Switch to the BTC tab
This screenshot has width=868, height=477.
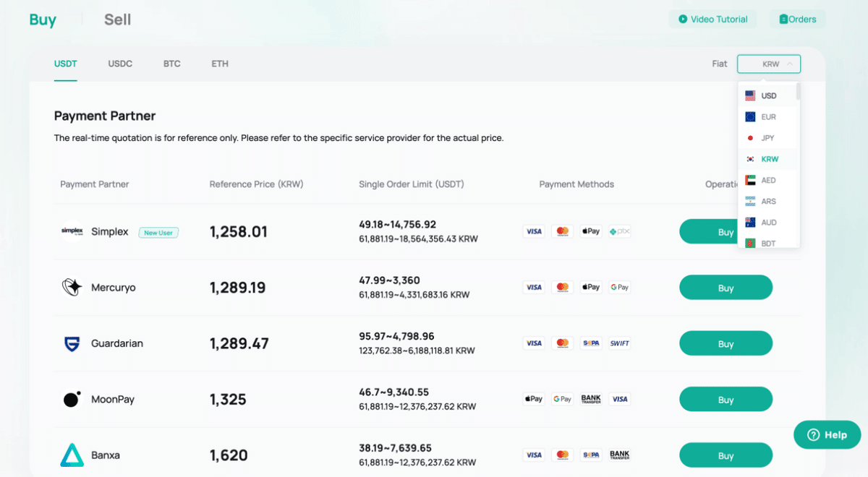tap(172, 64)
